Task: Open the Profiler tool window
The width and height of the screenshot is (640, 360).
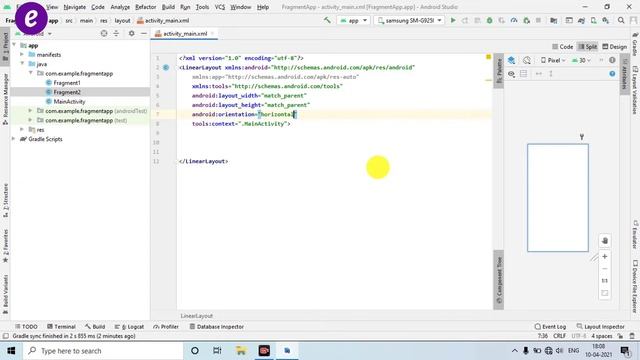Action: 166,327
